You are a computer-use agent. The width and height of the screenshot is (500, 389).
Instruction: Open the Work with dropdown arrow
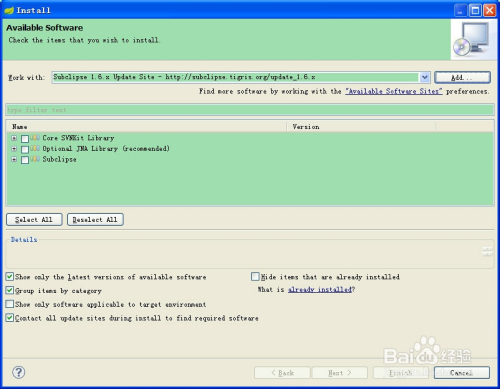tap(424, 77)
